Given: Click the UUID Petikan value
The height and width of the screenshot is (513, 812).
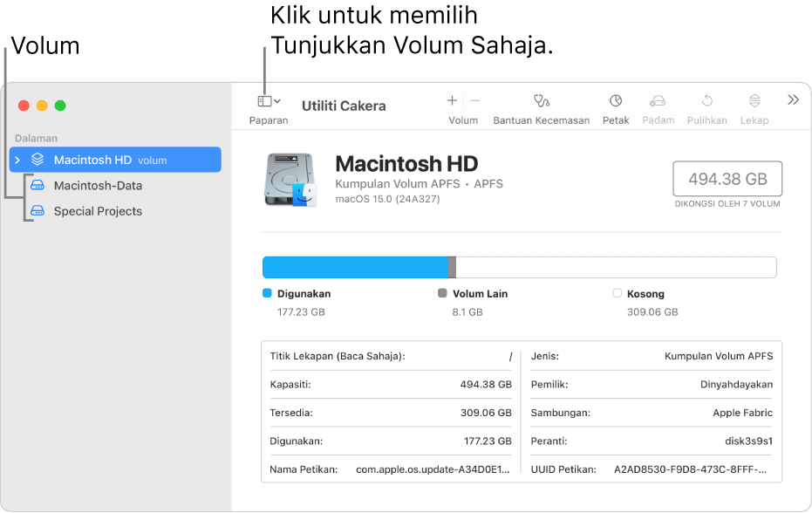Looking at the screenshot, I should tap(690, 469).
